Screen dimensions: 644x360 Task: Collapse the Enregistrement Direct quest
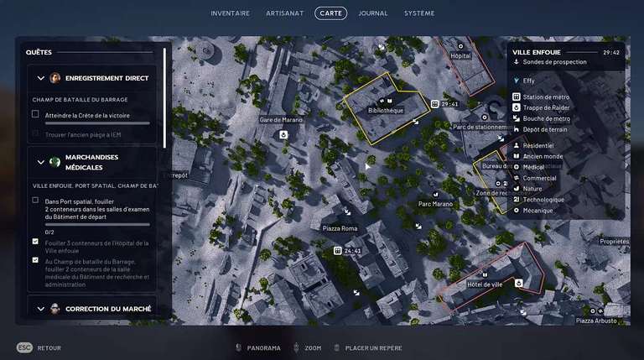(40, 78)
